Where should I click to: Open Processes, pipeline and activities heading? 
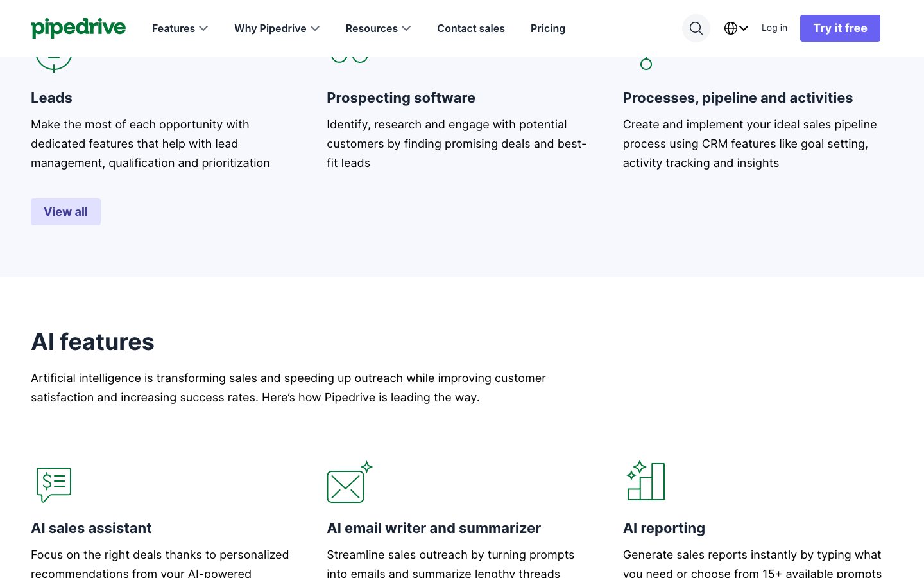coord(737,98)
